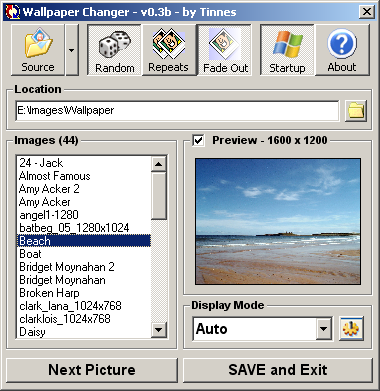380x391 pixels.
Task: Select Broken Harp in the images list
Action: [x=84, y=293]
